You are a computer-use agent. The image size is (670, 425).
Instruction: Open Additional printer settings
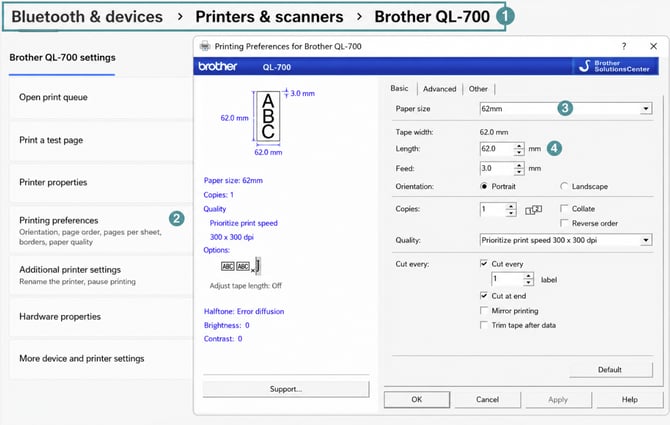click(101, 275)
